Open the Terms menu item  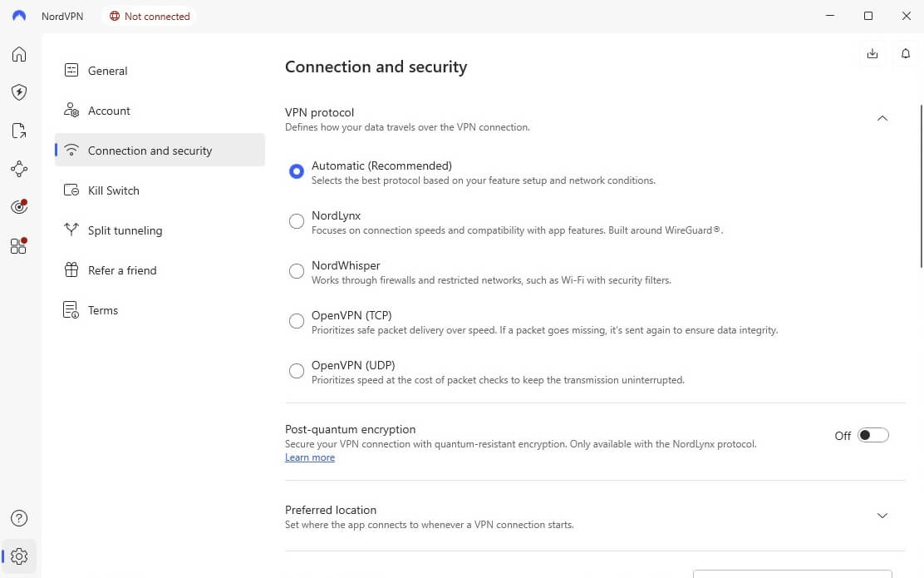(x=160, y=310)
